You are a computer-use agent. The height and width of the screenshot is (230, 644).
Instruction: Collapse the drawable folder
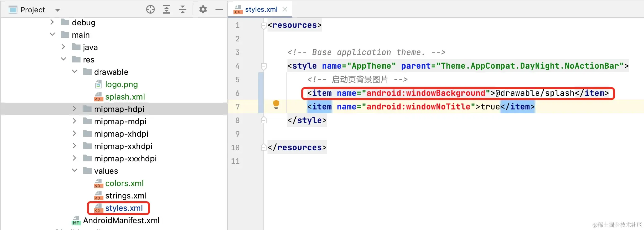[75, 71]
